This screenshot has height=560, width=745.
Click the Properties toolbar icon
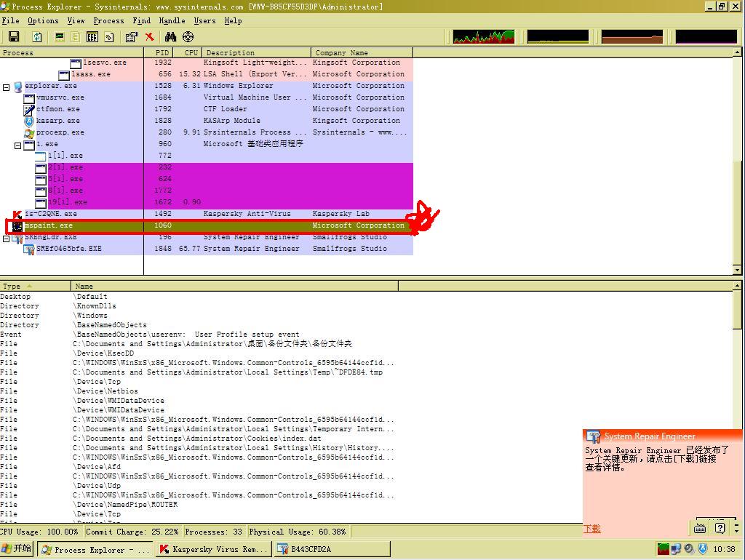tap(131, 36)
